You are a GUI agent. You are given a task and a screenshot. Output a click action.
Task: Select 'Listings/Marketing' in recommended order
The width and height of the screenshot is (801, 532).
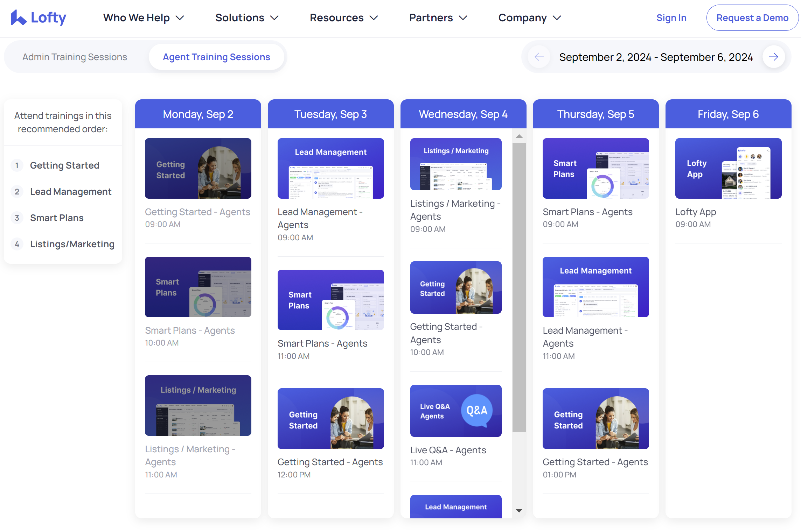click(x=72, y=244)
